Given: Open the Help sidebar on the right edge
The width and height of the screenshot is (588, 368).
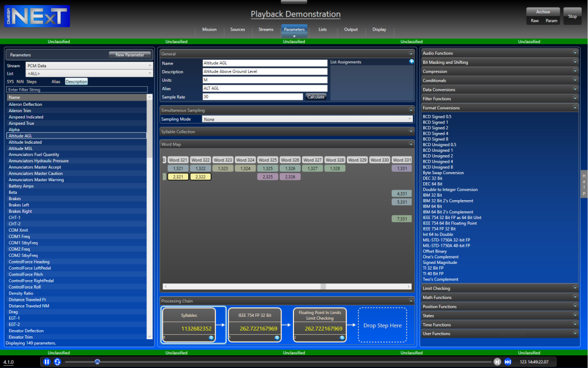Looking at the screenshot, I should 583,195.
